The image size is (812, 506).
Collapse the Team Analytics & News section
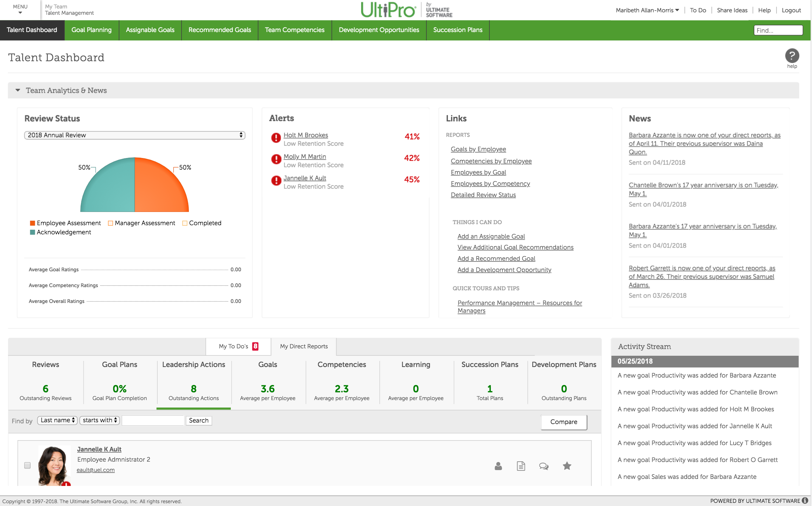[18, 90]
